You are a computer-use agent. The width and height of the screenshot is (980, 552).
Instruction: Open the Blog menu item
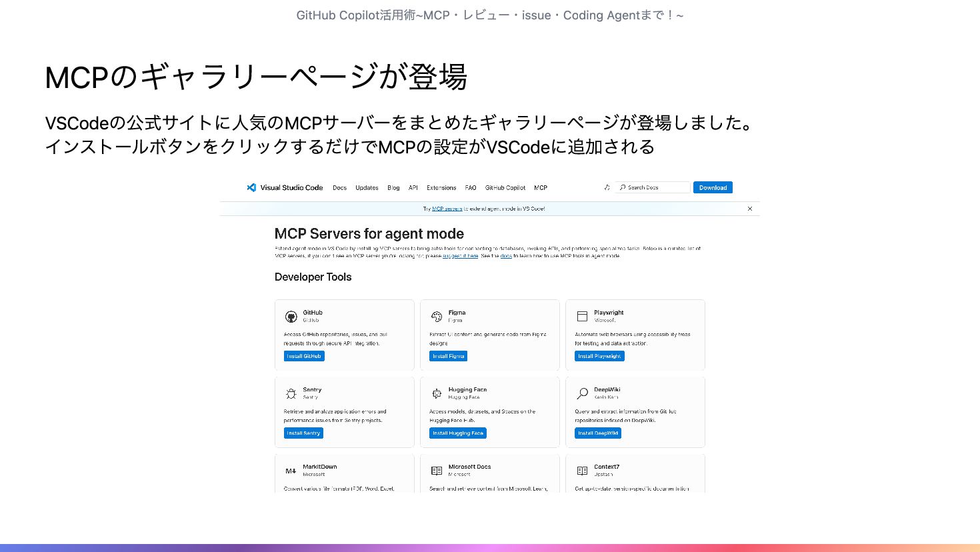coord(393,188)
